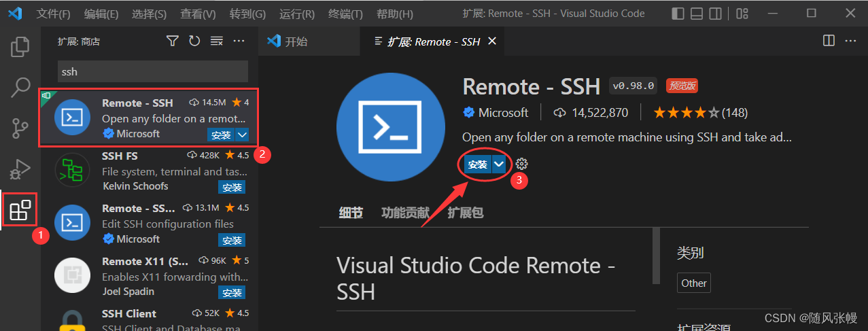Open the Search view in the activity bar
Image resolution: width=868 pixels, height=331 pixels.
point(20,87)
